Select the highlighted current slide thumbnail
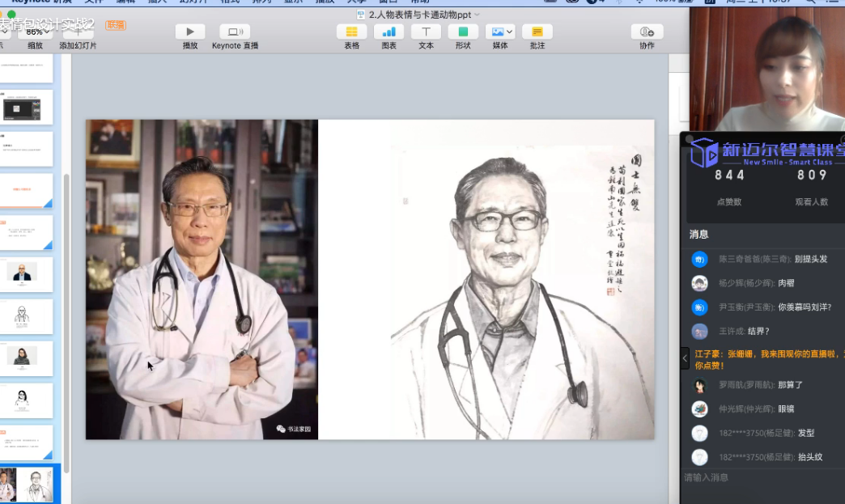This screenshot has height=504, width=845. pyautogui.click(x=27, y=484)
